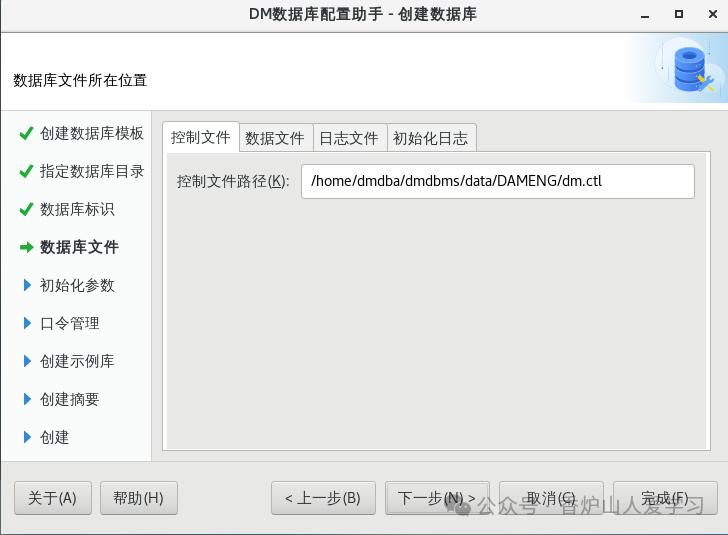The height and width of the screenshot is (535, 728).
Task: Select 指定数据库目录 step in sidebar
Action: click(x=91, y=171)
